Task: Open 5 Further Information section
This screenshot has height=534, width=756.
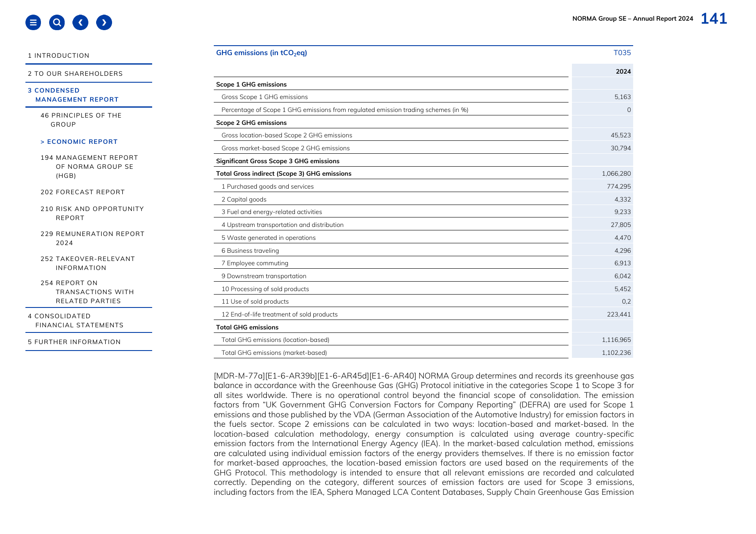Action: point(74,342)
